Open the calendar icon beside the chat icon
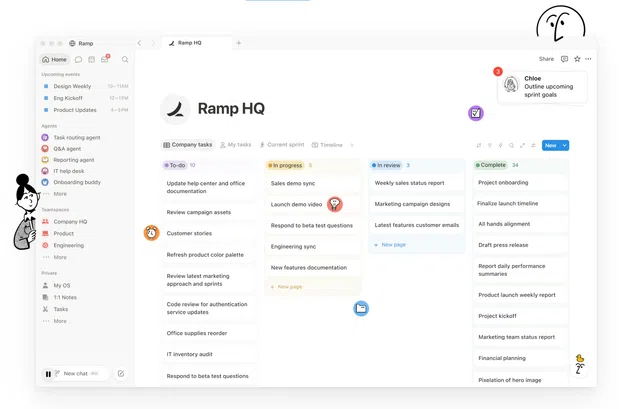This screenshot has height=409, width=619. [92, 60]
